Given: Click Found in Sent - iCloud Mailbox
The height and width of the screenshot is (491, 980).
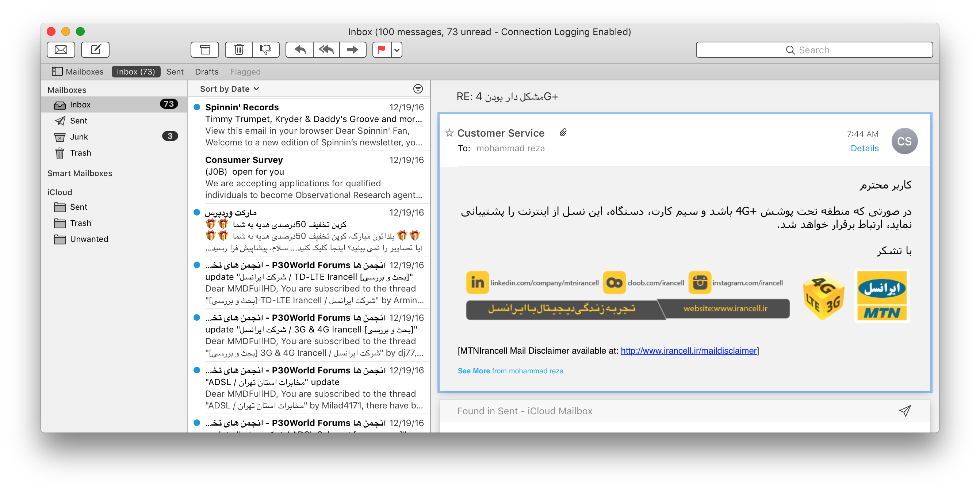Looking at the screenshot, I should (x=525, y=411).
